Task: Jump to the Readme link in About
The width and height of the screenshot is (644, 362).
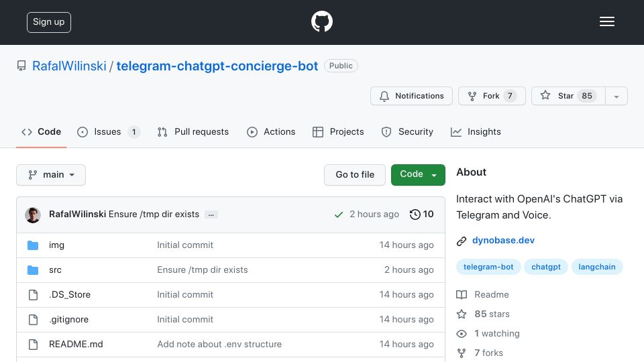Action: [492, 295]
